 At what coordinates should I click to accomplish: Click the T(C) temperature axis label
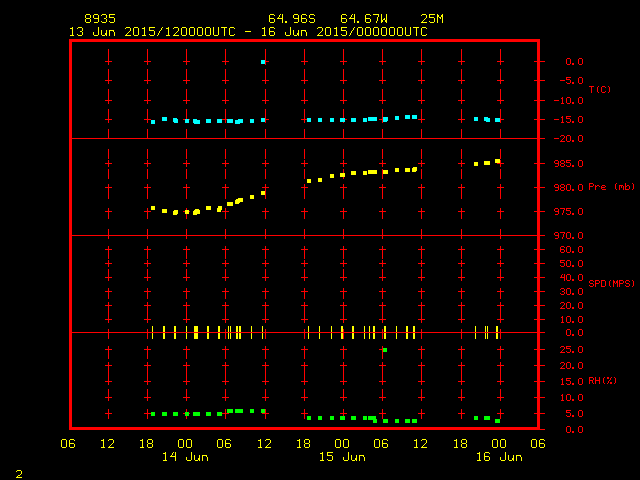pyautogui.click(x=600, y=89)
